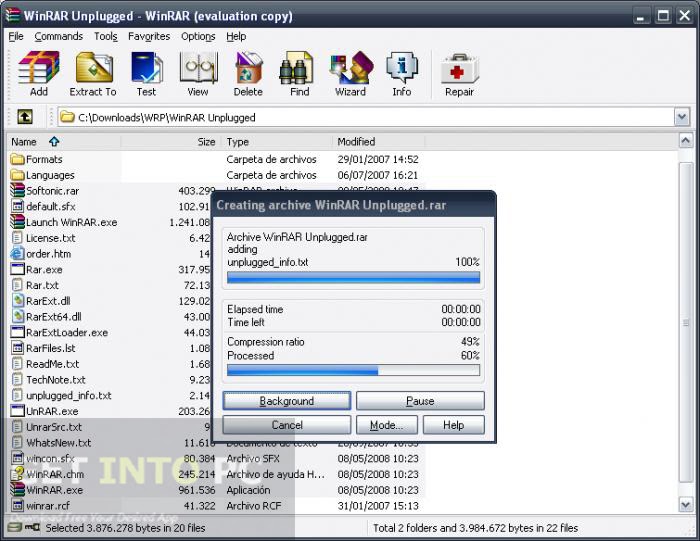Click the Processed progress bar at 60%

(x=354, y=370)
